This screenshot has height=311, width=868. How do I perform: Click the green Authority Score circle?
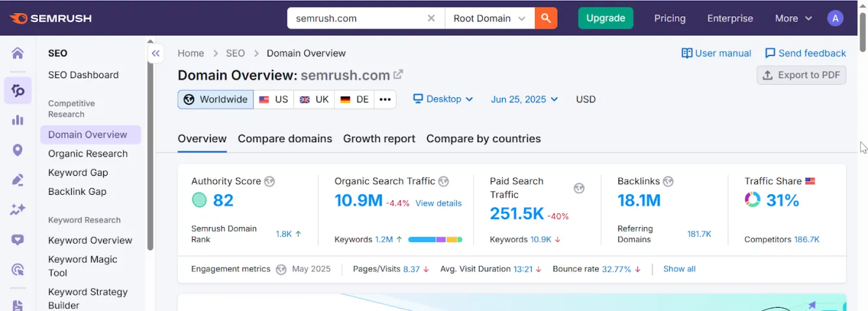click(x=199, y=200)
